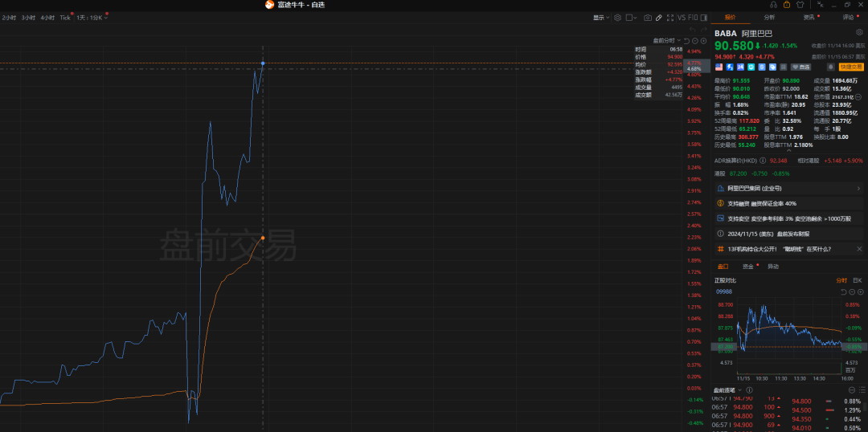Click the redo arrow above chart
The image size is (868, 432).
click(x=703, y=30)
